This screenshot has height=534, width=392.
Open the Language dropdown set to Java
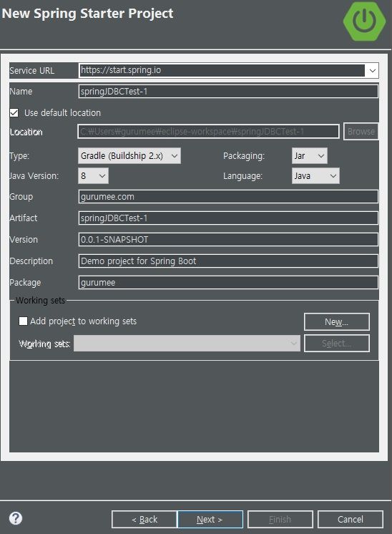click(x=315, y=175)
